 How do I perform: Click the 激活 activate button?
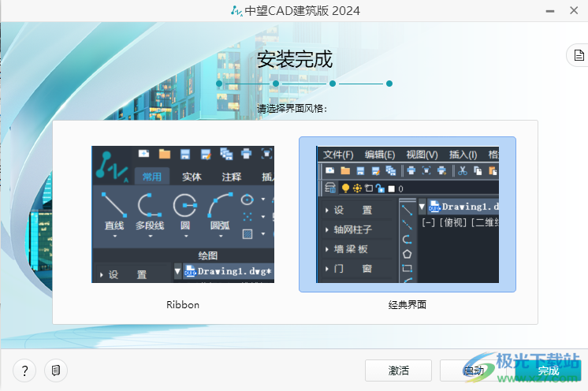398,371
